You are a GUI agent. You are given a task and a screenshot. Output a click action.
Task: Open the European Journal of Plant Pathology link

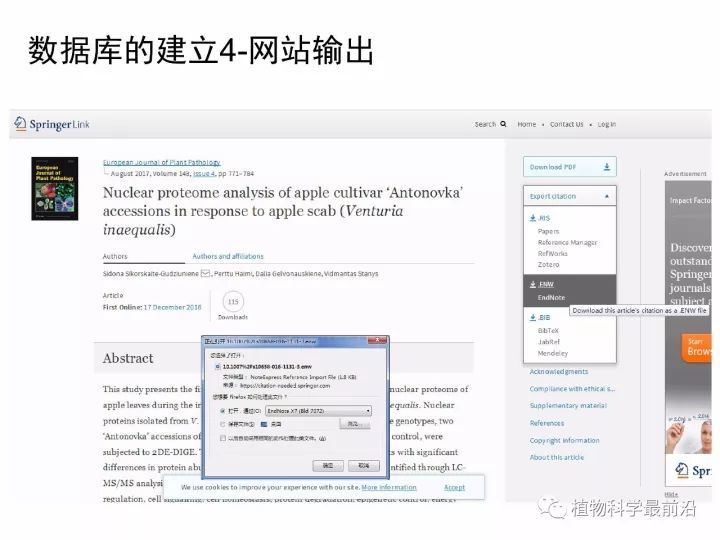pos(163,162)
